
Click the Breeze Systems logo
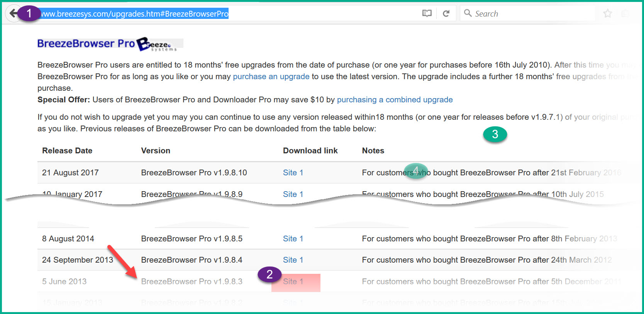[x=160, y=44]
